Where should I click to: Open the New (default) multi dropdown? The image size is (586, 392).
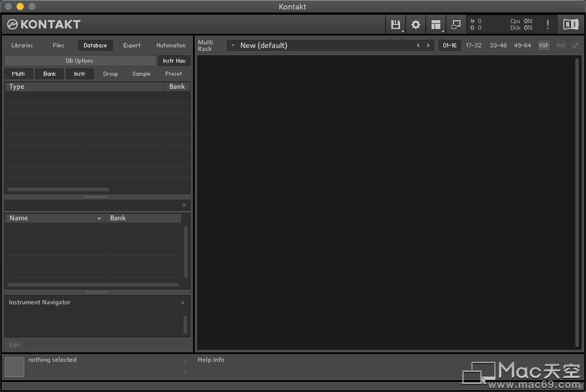[x=232, y=45]
